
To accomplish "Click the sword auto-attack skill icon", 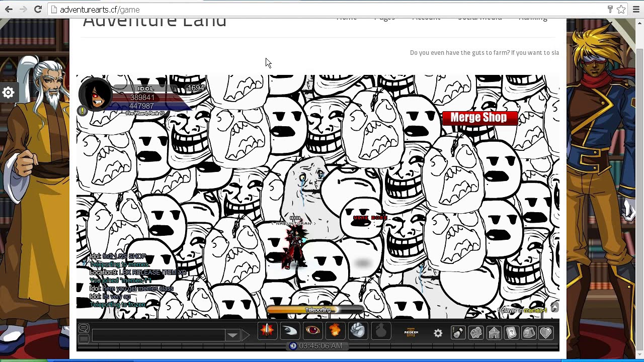I will [x=267, y=330].
